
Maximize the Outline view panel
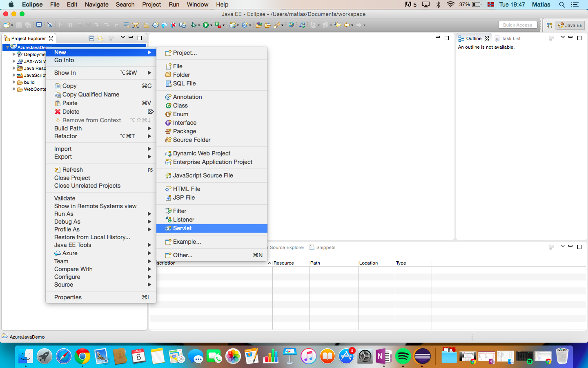pyautogui.click(x=579, y=38)
